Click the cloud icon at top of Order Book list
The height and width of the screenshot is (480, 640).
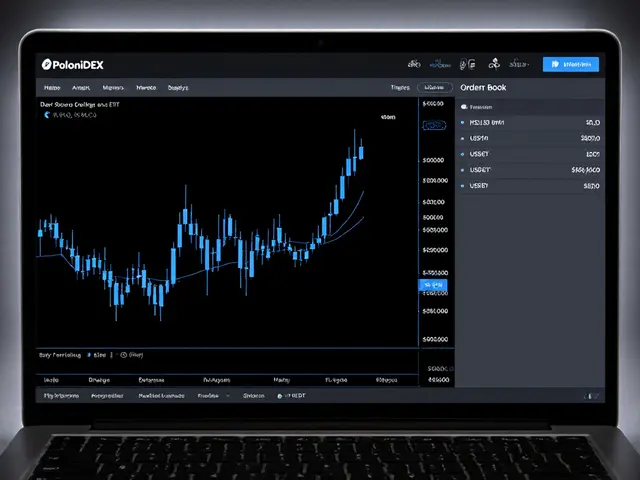tap(464, 104)
